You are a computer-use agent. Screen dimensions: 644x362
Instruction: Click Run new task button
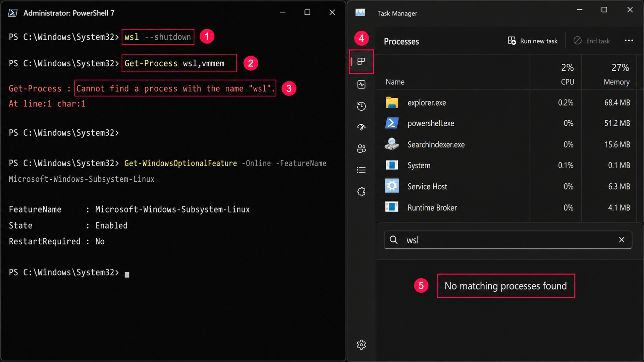click(x=532, y=41)
